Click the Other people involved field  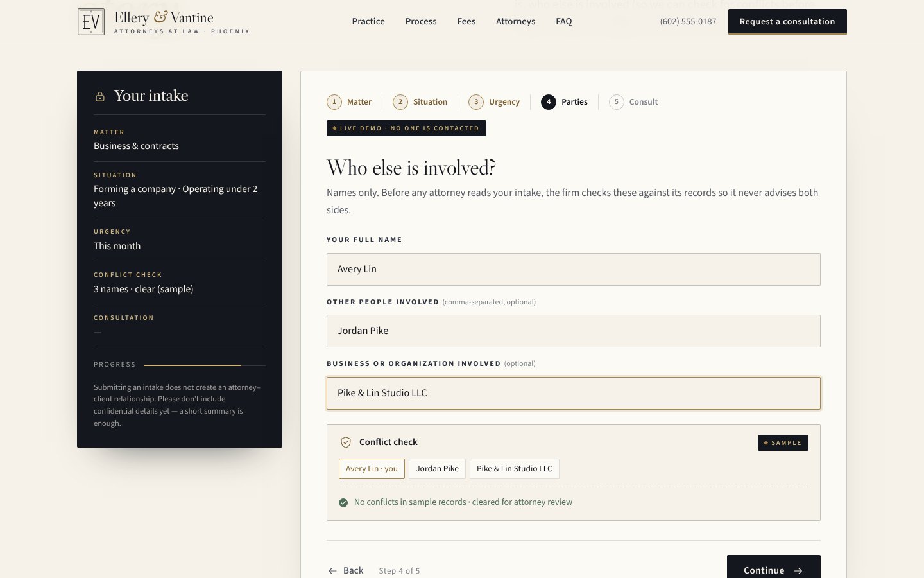tap(574, 331)
